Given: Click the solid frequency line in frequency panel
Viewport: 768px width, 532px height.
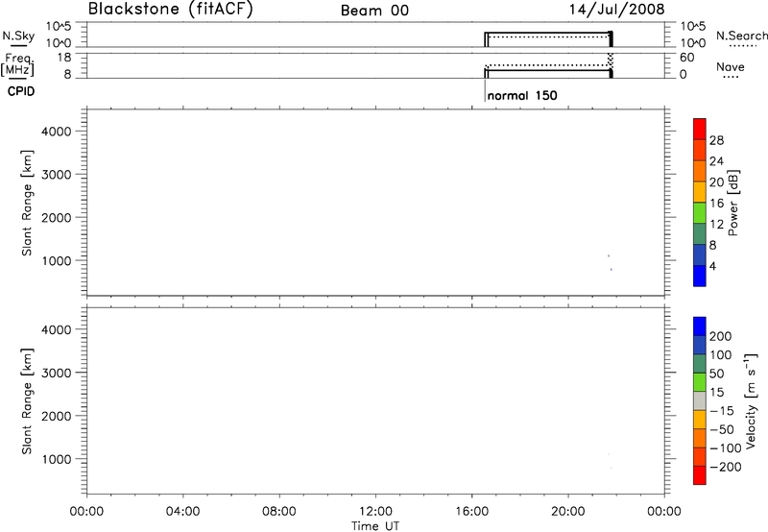Looking at the screenshot, I should point(548,70).
